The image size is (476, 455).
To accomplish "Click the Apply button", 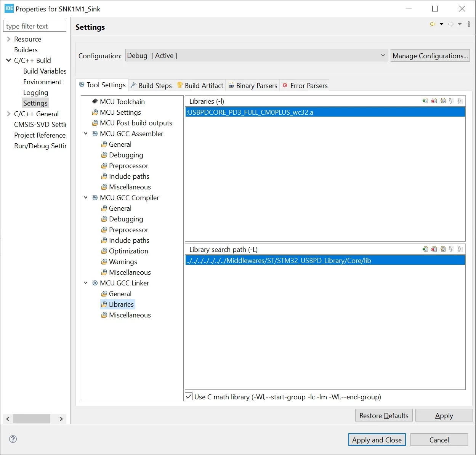I will click(444, 415).
